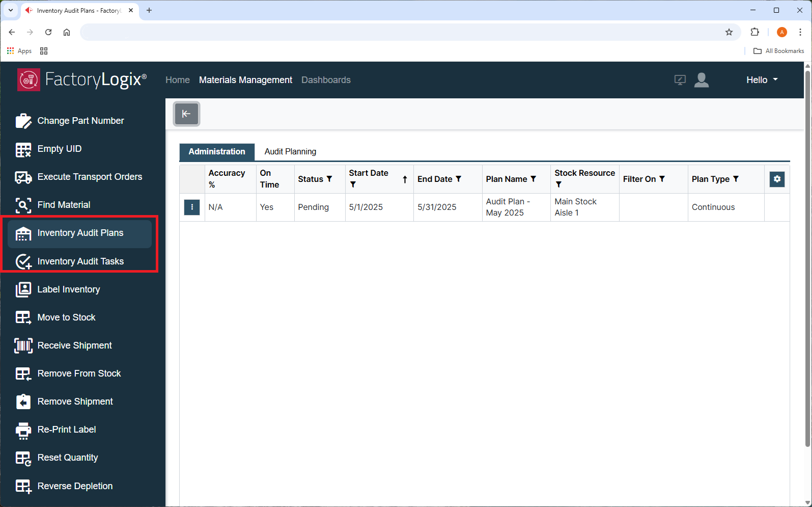Image resolution: width=812 pixels, height=507 pixels.
Task: Open the browser tab search dropdown
Action: [10, 10]
